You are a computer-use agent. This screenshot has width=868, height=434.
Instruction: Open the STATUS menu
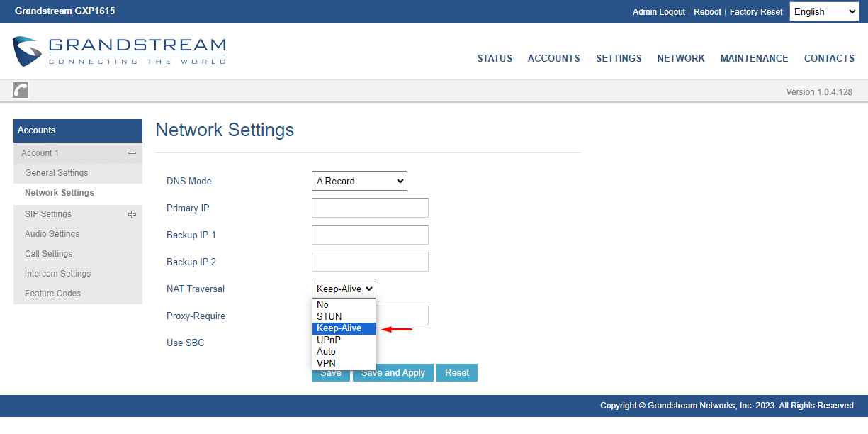(495, 58)
